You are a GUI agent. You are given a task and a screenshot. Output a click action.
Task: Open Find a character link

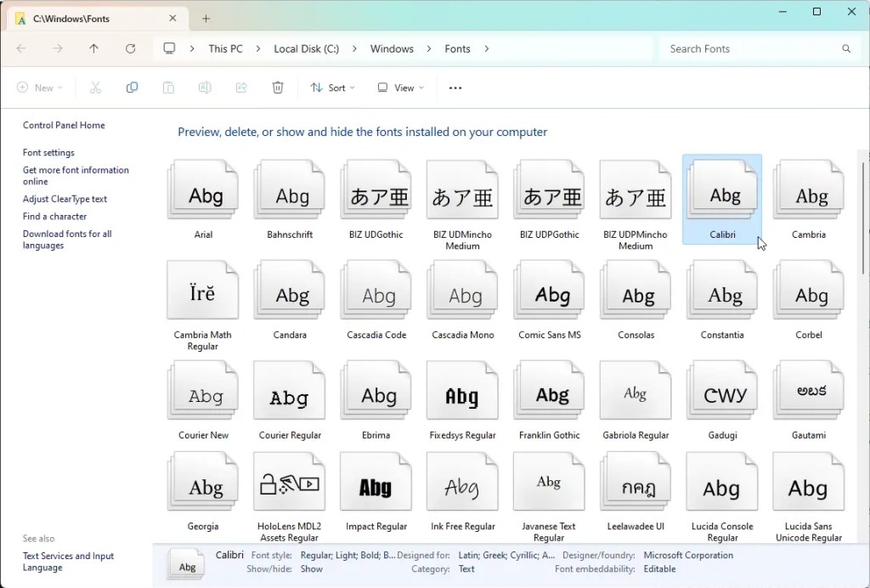[54, 217]
